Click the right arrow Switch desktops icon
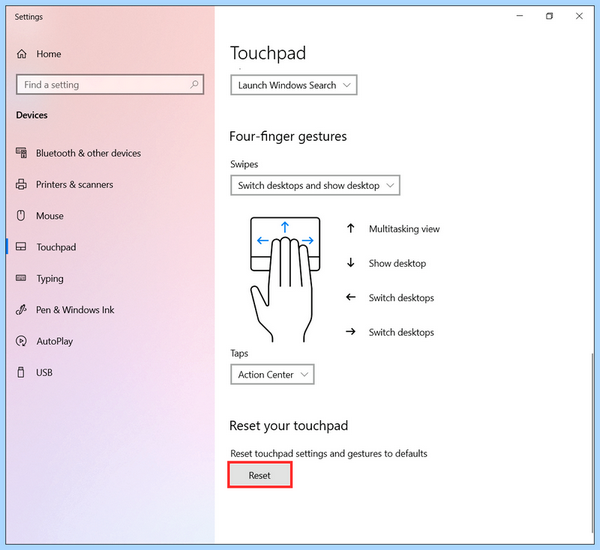Image resolution: width=600 pixels, height=550 pixels. 351,331
